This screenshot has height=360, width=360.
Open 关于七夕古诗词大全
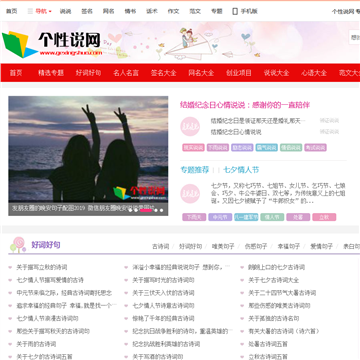(274, 280)
